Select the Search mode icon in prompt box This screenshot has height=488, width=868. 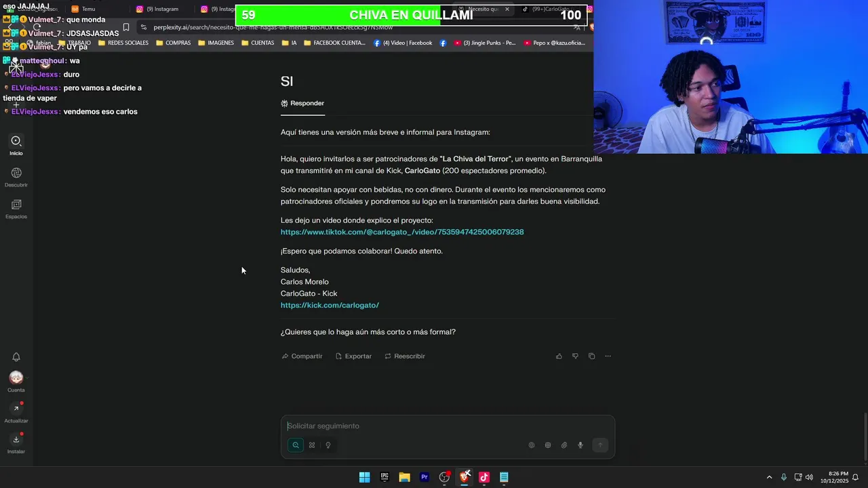click(296, 445)
